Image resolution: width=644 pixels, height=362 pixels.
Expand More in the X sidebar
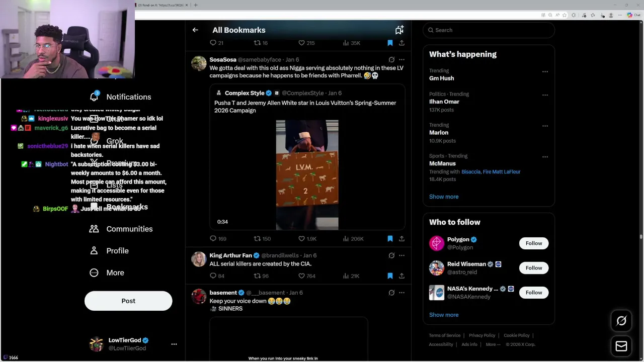[107, 273]
